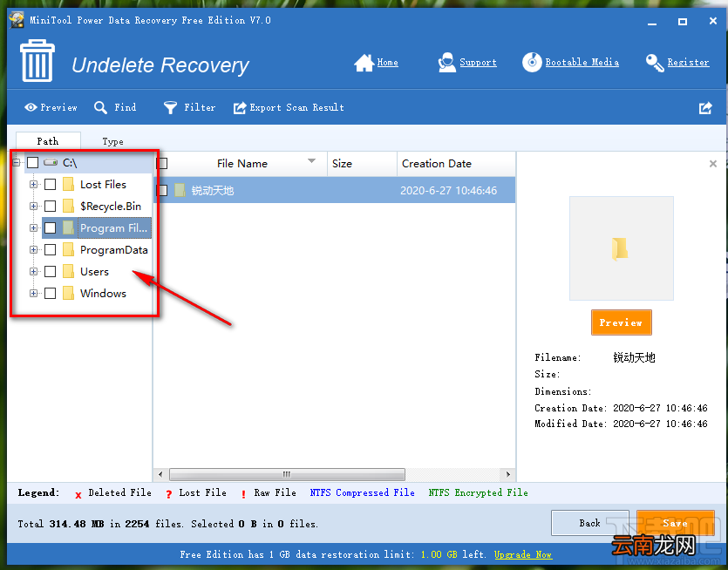The height and width of the screenshot is (570, 728).
Task: Click the Lost Files folder icon
Action: tap(68, 184)
